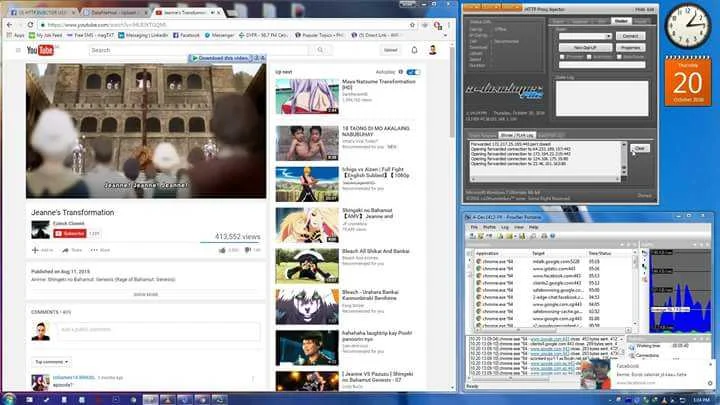This screenshot has height=405, width=720.
Task: Like the video with the thumbs-up icon
Action: coord(222,250)
